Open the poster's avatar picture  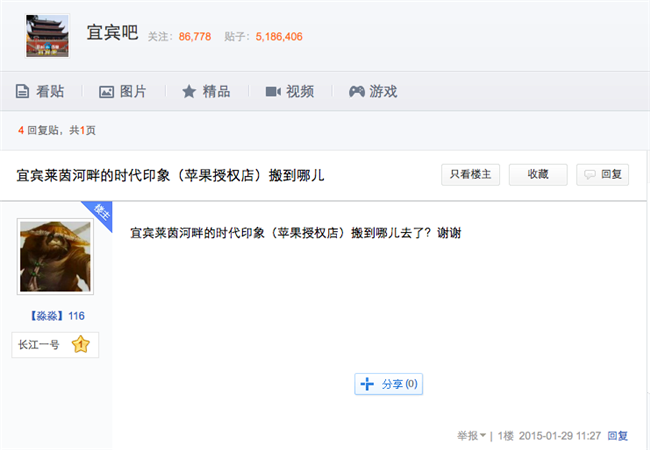pyautogui.click(x=56, y=256)
